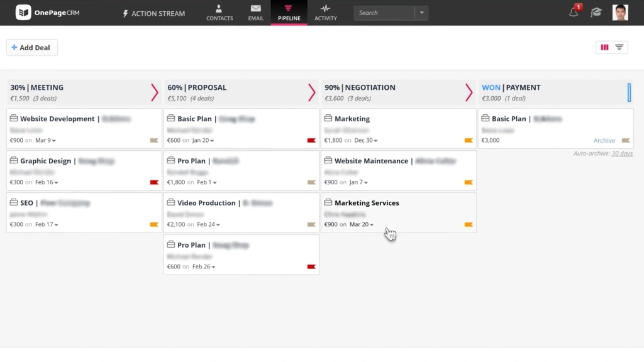
Task: Click the 60% Proposal column header
Action: 241,92
